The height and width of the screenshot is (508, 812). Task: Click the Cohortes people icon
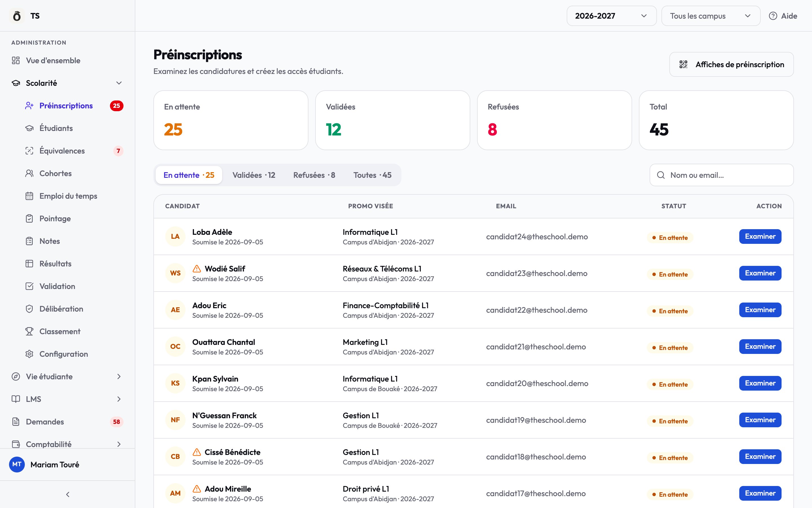point(30,173)
